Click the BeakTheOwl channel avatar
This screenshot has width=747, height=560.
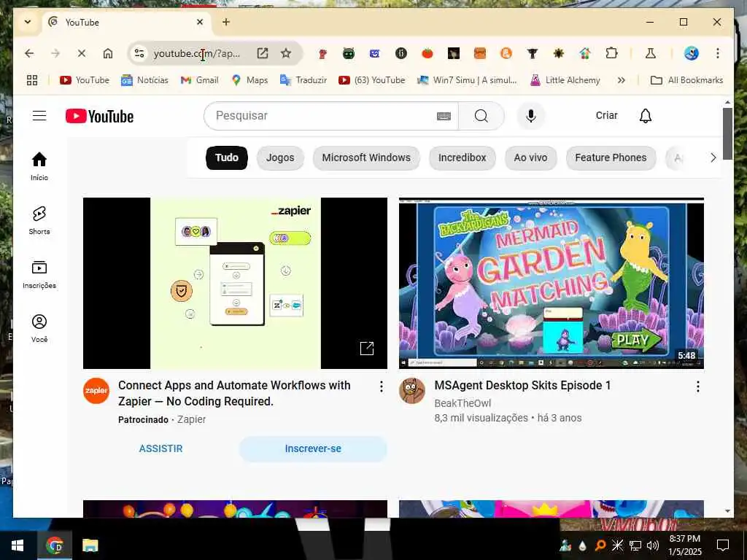coord(412,391)
